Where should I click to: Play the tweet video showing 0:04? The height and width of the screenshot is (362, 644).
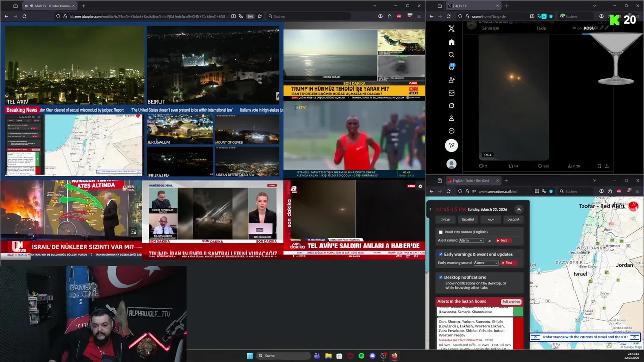pos(513,97)
